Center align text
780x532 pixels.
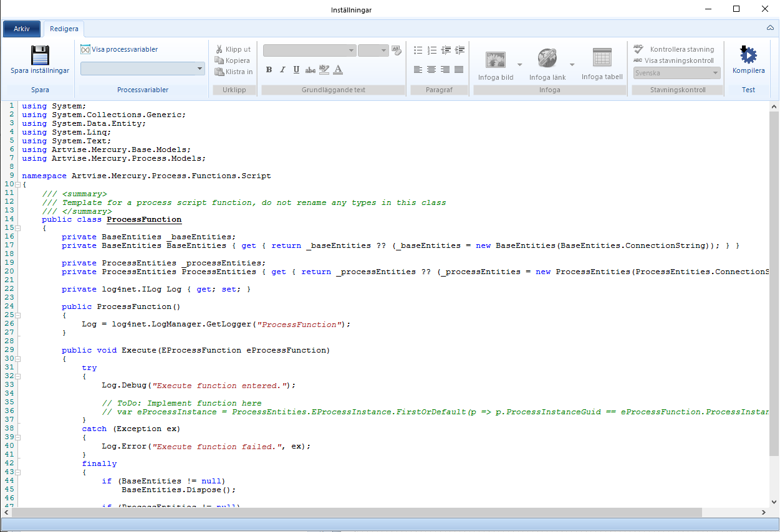coord(431,69)
